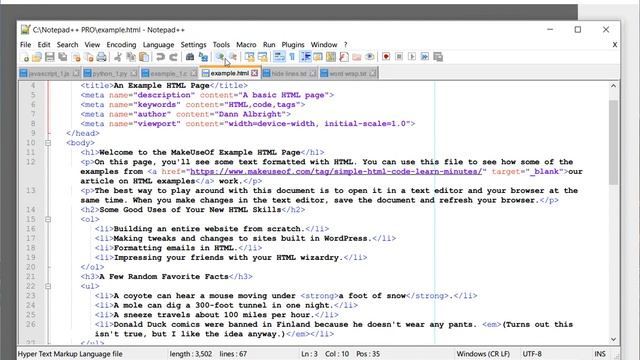Open the Encoding menu
Viewport: 640px width, 360px height.
[x=121, y=45]
